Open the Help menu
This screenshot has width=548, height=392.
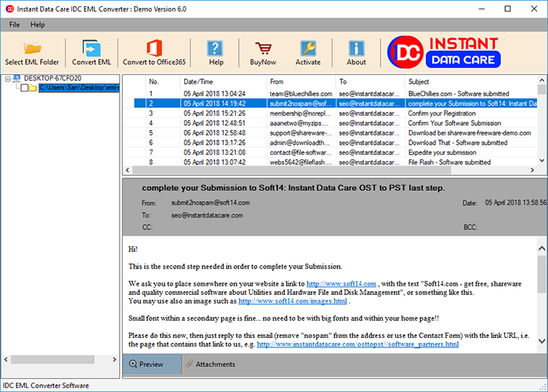(38, 25)
